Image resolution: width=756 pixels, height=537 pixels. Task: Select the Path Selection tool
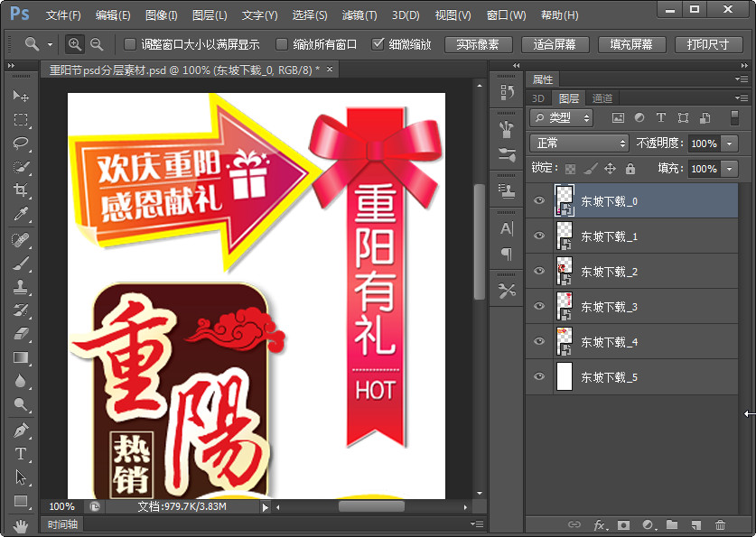[21, 477]
